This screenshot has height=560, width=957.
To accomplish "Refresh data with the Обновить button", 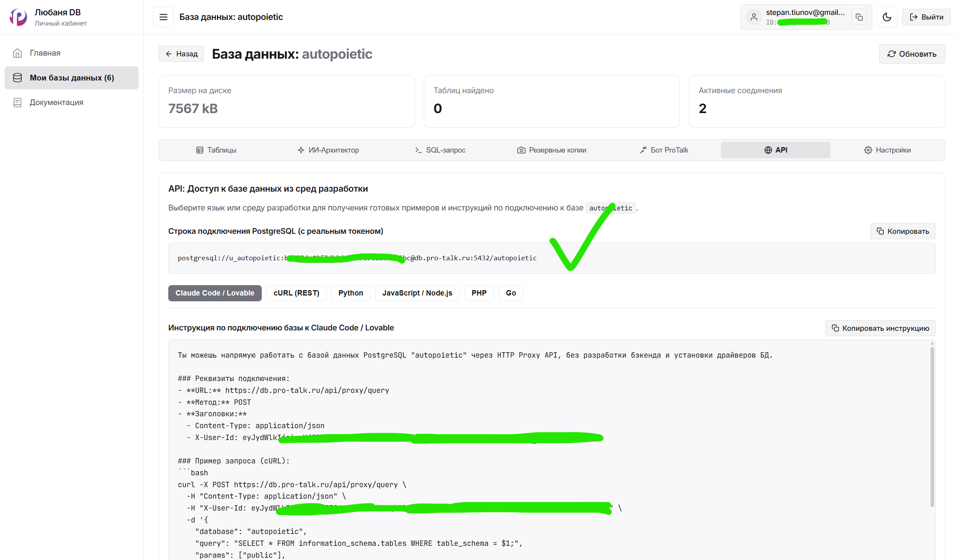I will [912, 54].
